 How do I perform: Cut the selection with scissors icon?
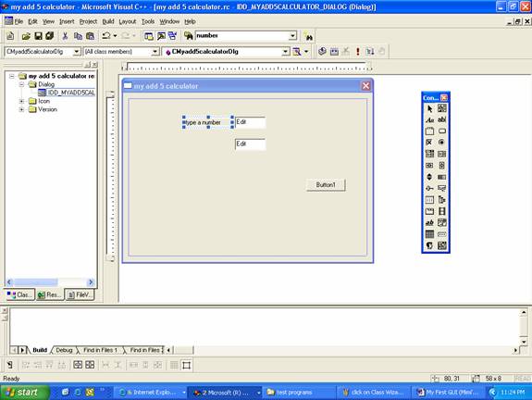(65, 36)
